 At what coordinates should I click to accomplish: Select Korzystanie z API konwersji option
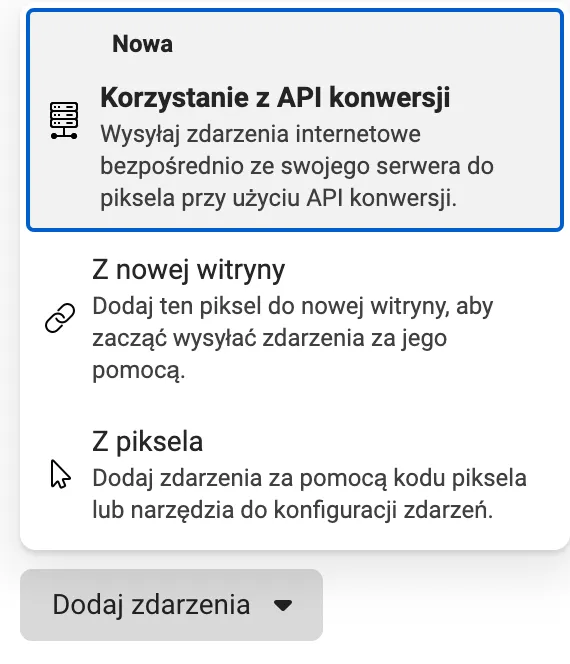295,120
